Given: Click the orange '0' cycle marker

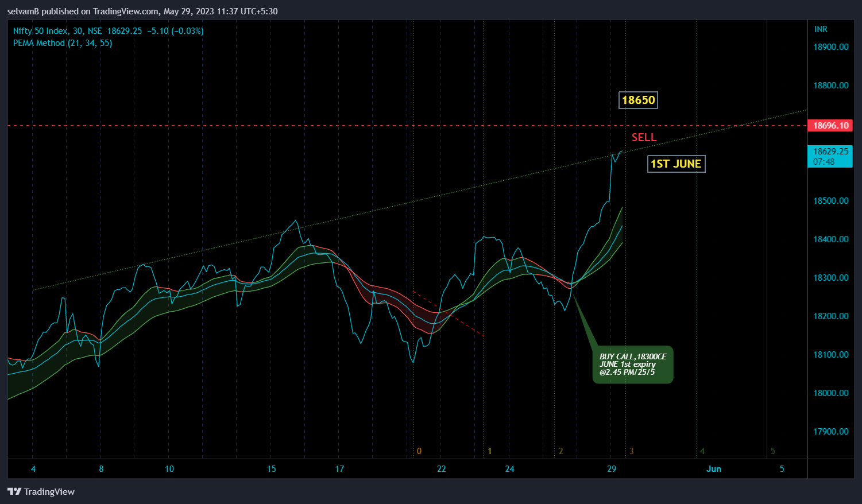Looking at the screenshot, I should tap(419, 451).
